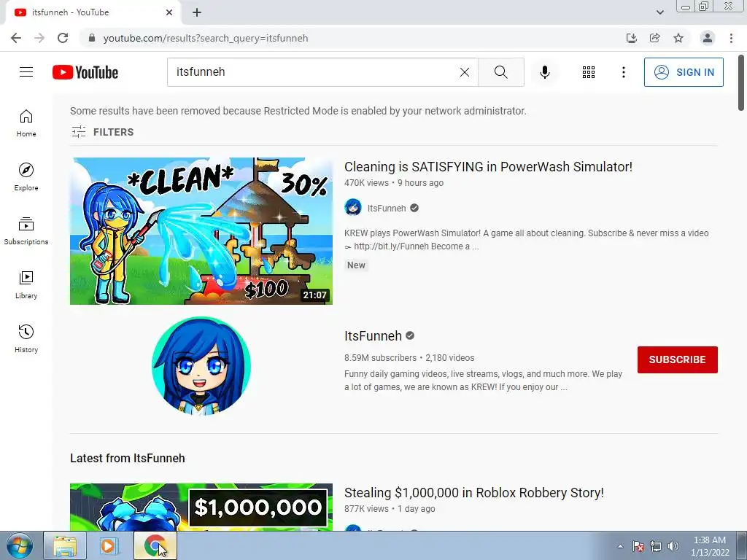Open the YouTube apps grid

tap(589, 72)
